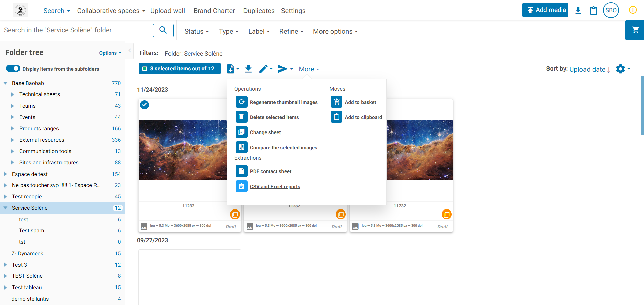Open the Label filter dropdown
The height and width of the screenshot is (305, 644).
(x=259, y=31)
